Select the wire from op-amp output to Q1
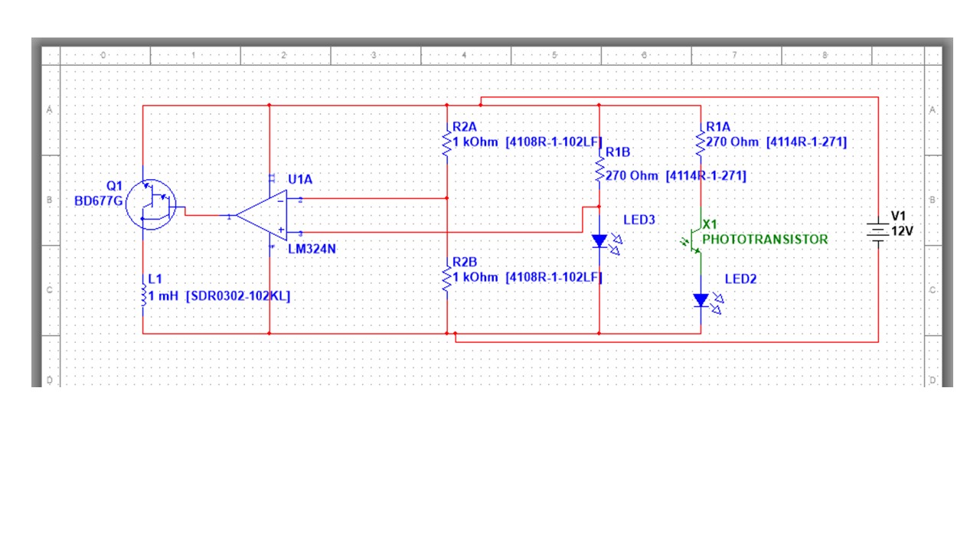980x551 pixels. point(205,215)
